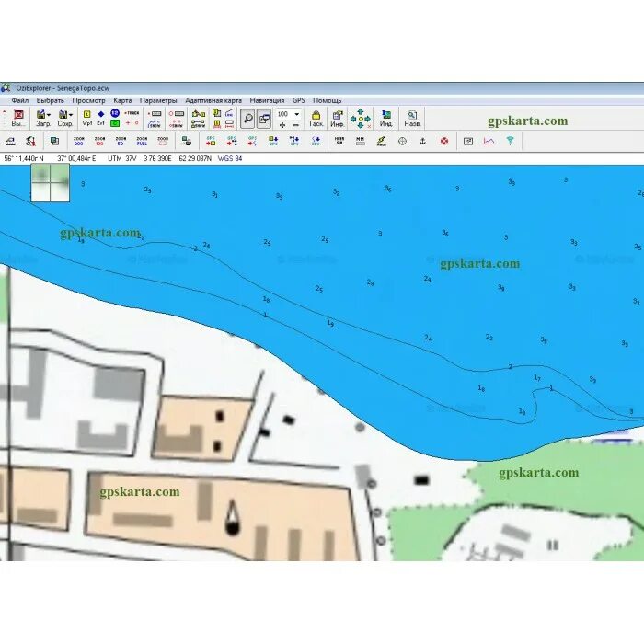This screenshot has height=644, width=644.
Task: Expand the Загр. dropdown arrow
Action: pos(49,115)
